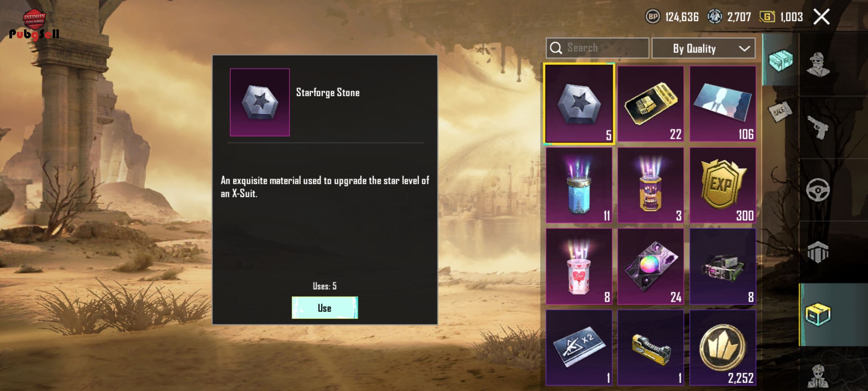Focus the Search input field

point(597,48)
